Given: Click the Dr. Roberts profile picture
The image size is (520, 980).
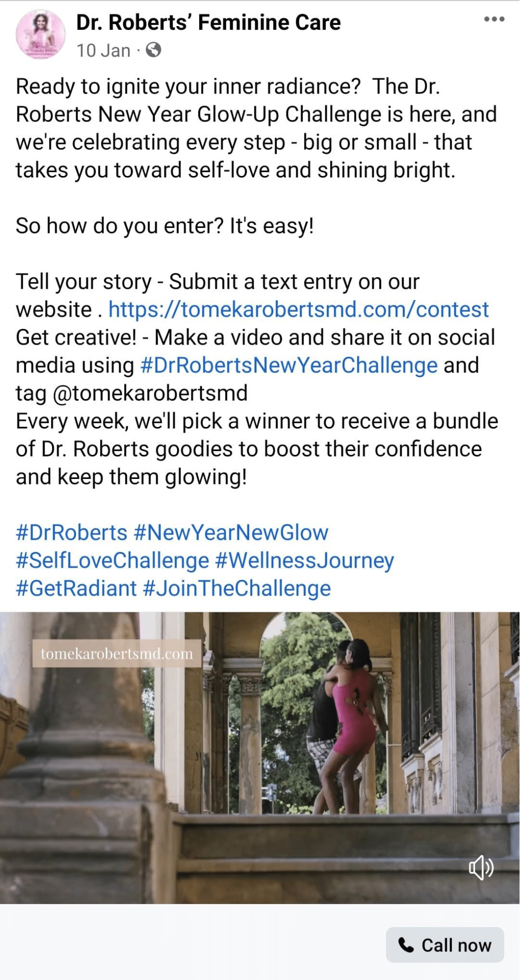Looking at the screenshot, I should point(41,35).
